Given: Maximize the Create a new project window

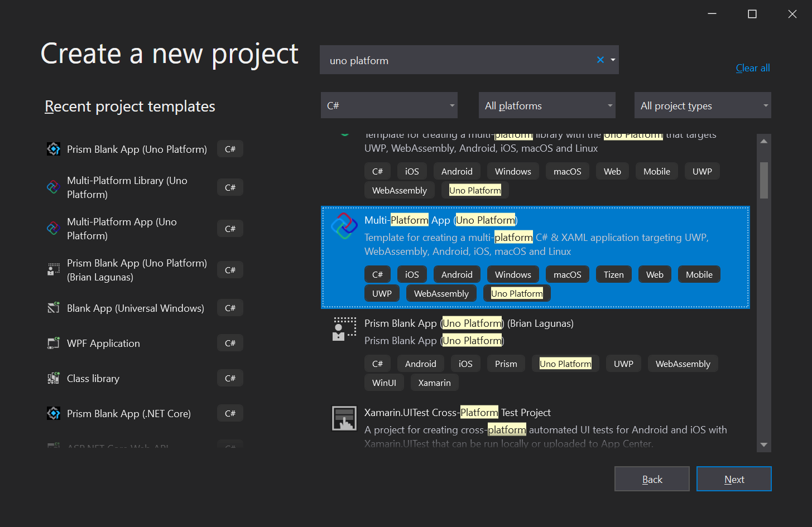Looking at the screenshot, I should click(x=752, y=14).
